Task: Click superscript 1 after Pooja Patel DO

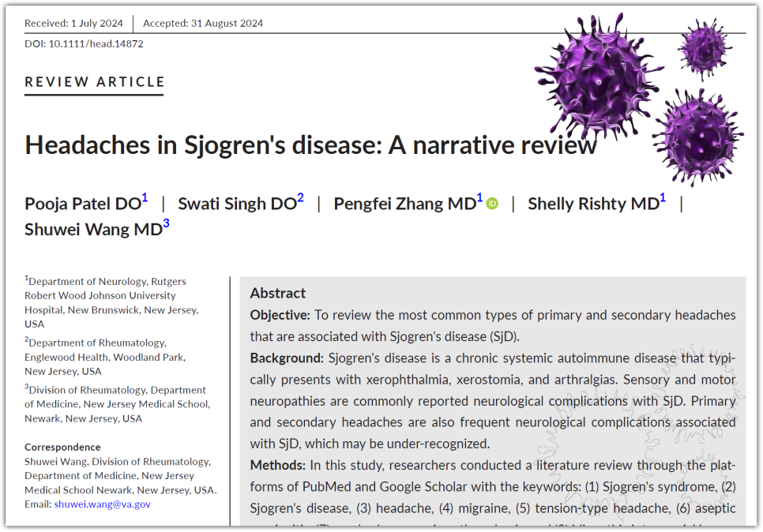Action: click(145, 199)
